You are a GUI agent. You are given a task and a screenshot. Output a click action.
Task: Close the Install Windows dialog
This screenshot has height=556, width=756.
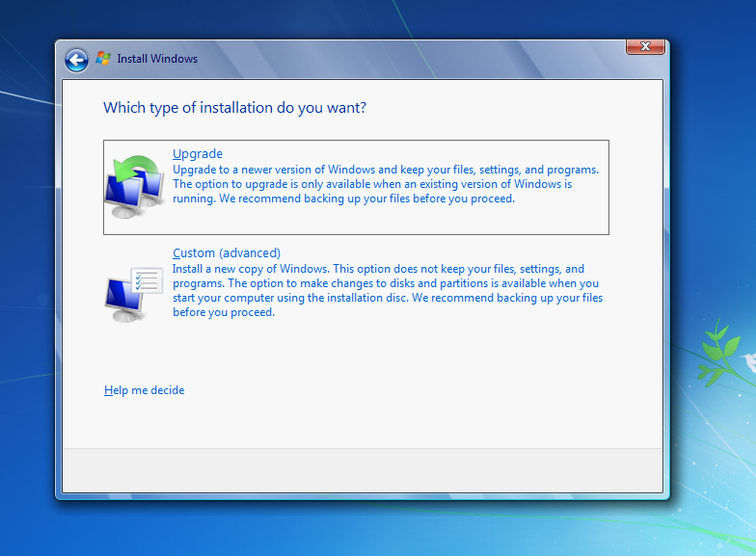[645, 46]
